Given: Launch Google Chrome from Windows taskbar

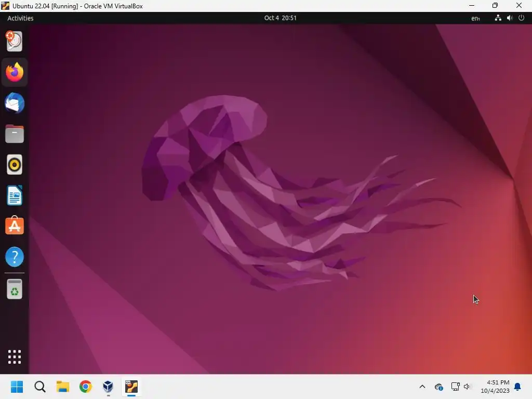Looking at the screenshot, I should click(x=86, y=387).
